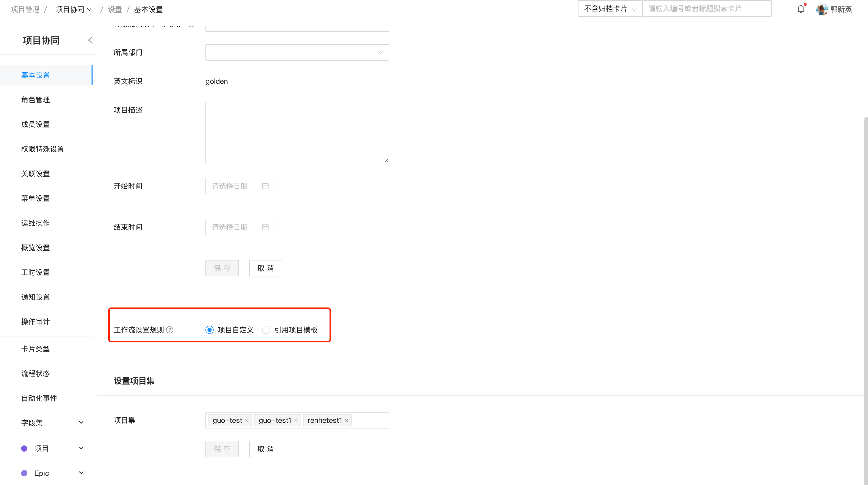Screen dimensions: 868x485
Task: Open 自动化事件 in the sidebar
Action: (39, 398)
